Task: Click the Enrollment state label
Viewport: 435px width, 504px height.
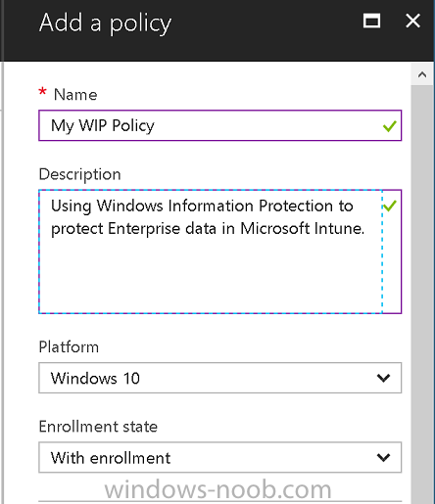Action: point(98,427)
